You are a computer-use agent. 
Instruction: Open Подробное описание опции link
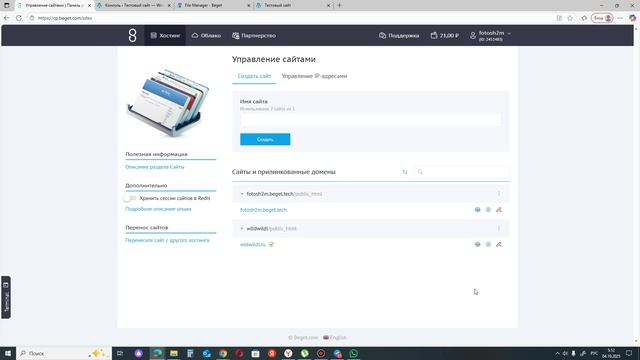point(158,209)
